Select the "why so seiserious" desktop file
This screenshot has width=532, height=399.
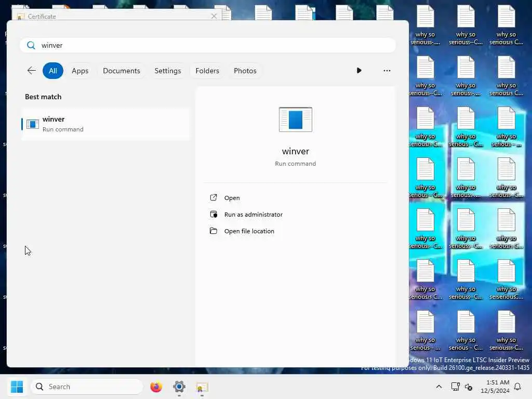point(506,280)
